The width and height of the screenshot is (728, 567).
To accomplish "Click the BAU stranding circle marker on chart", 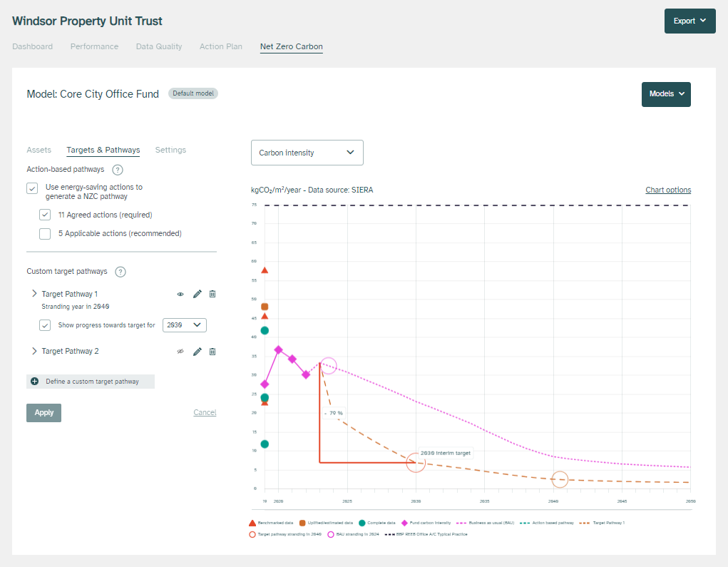I will coord(328,366).
